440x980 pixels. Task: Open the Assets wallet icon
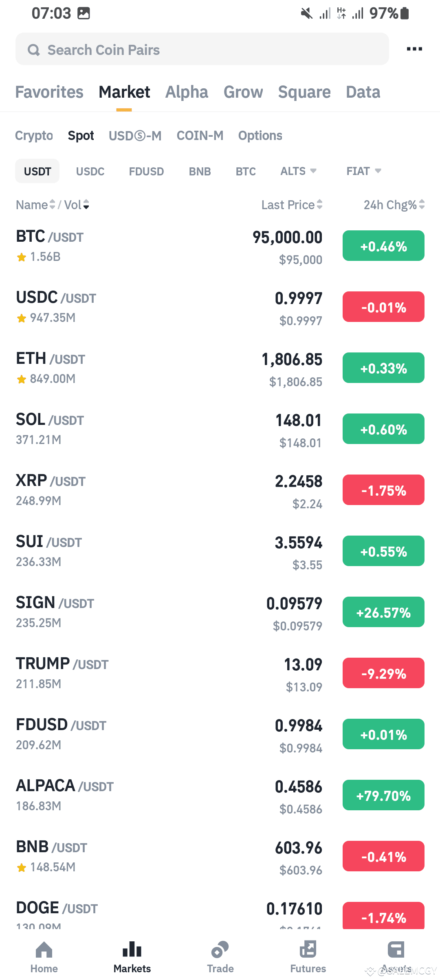[396, 949]
